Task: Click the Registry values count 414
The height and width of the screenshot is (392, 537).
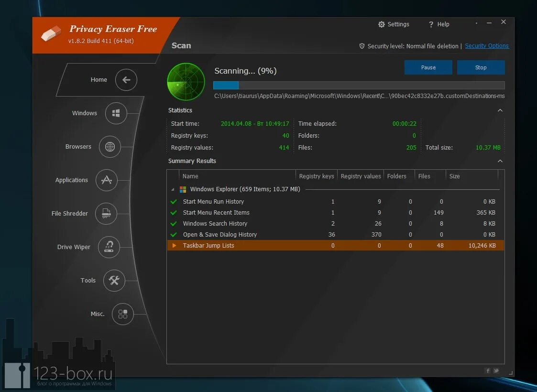Action: [x=284, y=148]
